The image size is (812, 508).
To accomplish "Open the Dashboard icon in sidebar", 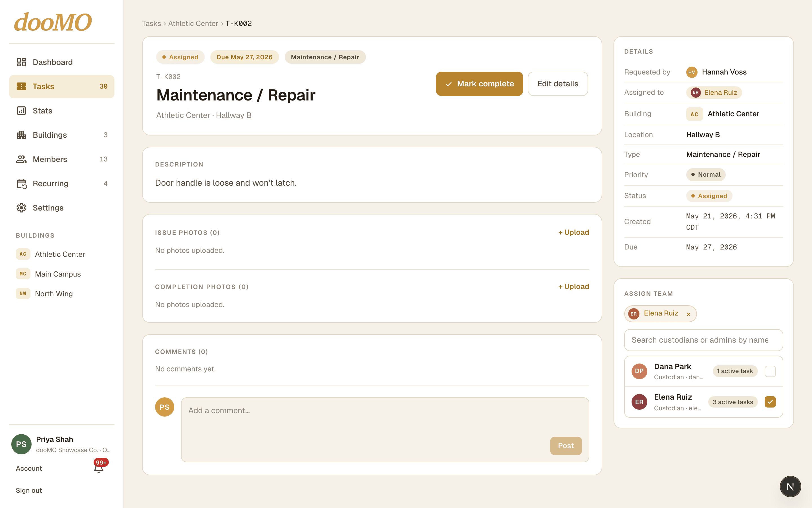I will point(21,62).
